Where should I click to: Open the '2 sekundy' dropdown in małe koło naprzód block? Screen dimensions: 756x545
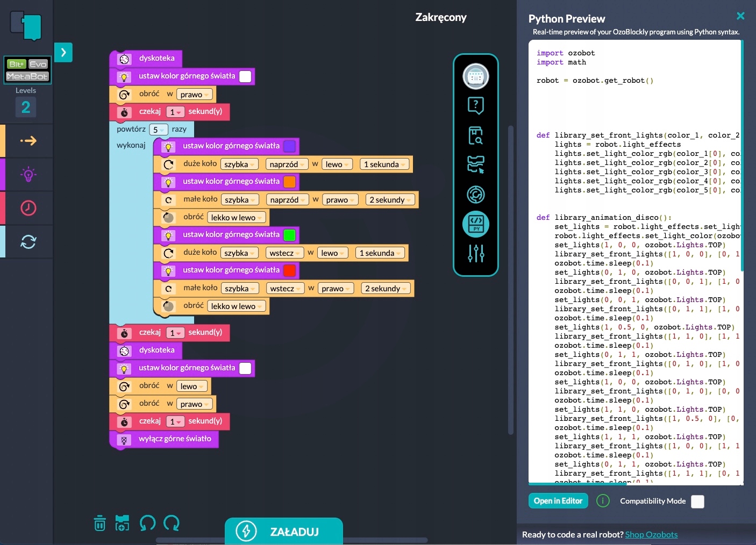coord(390,200)
